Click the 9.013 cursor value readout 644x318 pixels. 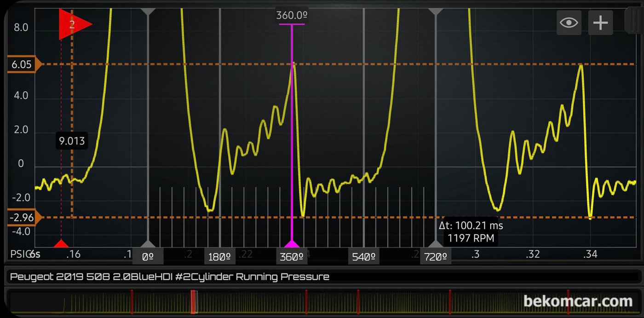click(x=72, y=141)
